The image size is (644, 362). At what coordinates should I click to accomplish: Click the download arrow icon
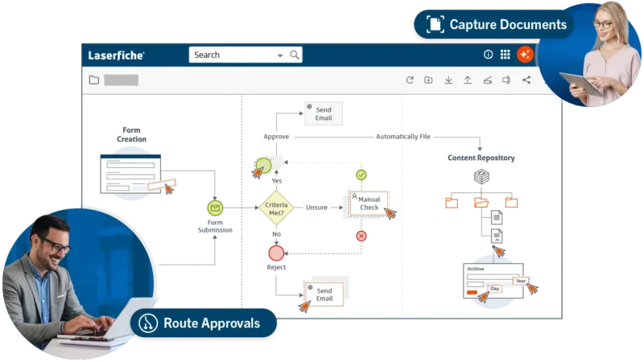coord(448,80)
